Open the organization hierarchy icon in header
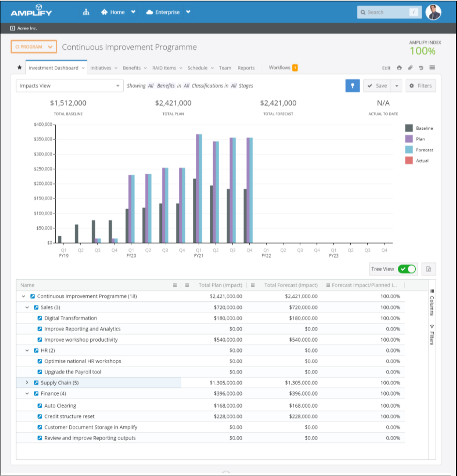457x476 pixels. [86, 12]
